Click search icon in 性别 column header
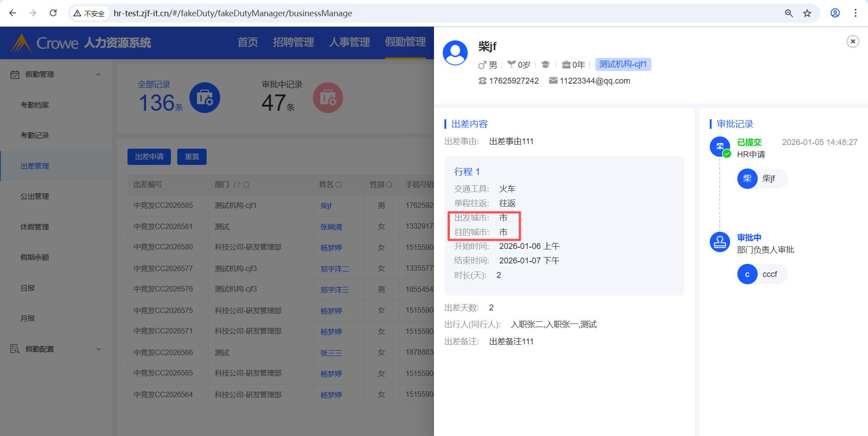This screenshot has width=868, height=436. pos(389,185)
